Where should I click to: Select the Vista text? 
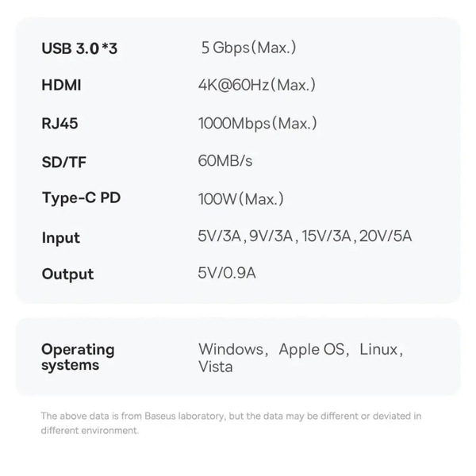click(216, 367)
